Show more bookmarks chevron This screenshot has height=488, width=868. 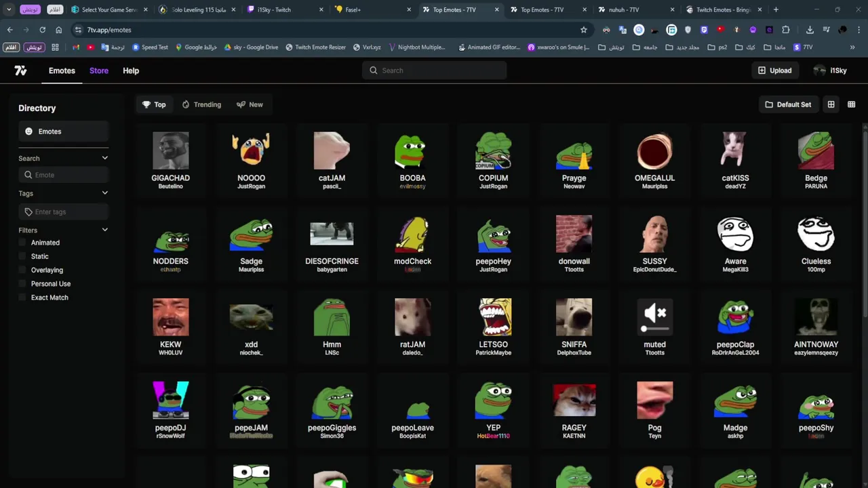click(852, 47)
